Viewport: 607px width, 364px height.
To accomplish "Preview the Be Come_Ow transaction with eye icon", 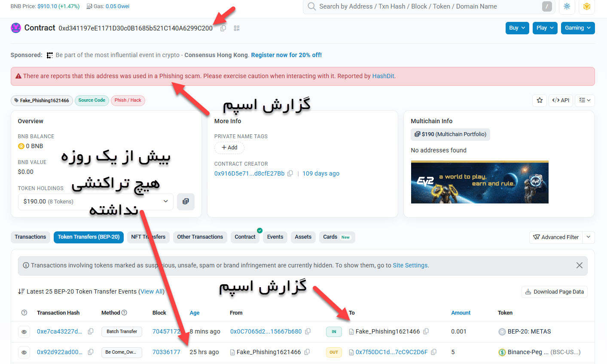I will coord(24,352).
